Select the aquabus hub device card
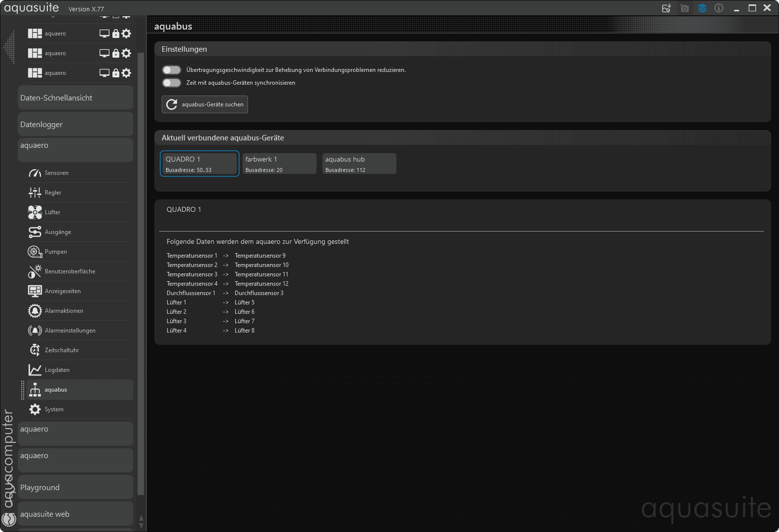The width and height of the screenshot is (779, 532). (359, 164)
